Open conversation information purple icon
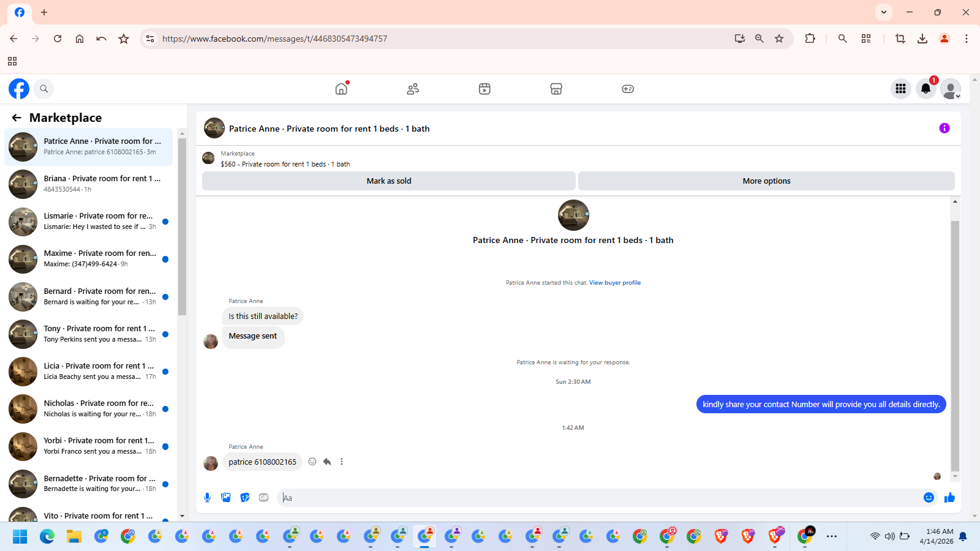 click(x=944, y=128)
